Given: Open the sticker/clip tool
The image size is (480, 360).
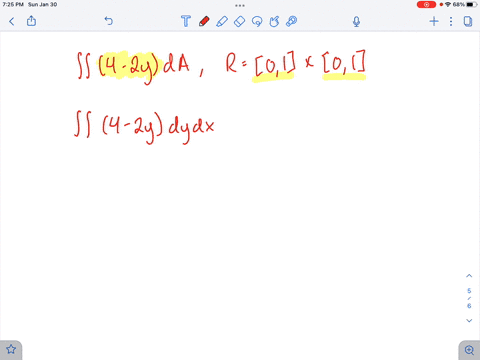Looking at the screenshot, I should point(292,21).
